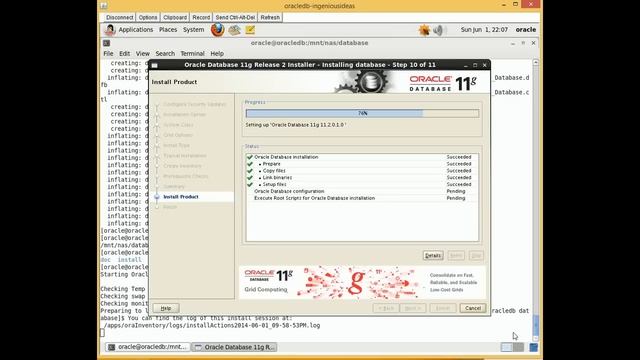Viewport: 640px width, 360px height.
Task: Switch to oracle@oracledb terminal taskbar item
Action: (148, 347)
